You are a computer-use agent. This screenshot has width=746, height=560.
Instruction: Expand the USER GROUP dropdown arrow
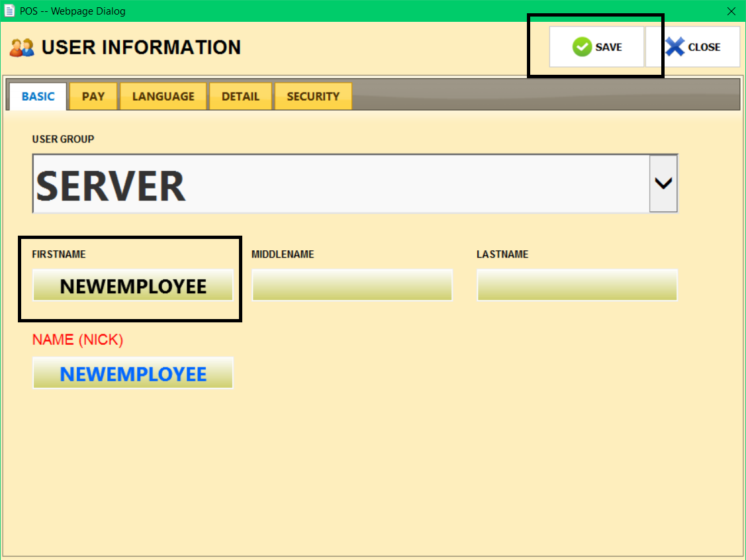click(x=663, y=183)
